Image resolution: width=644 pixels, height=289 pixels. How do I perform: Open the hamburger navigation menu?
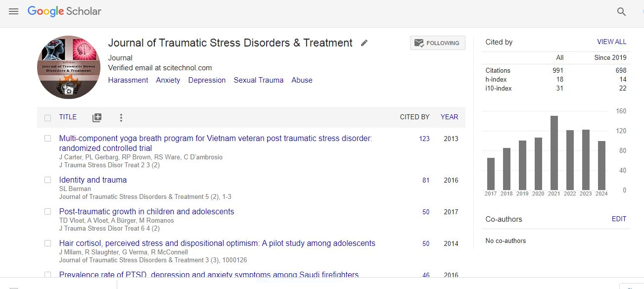pyautogui.click(x=14, y=11)
